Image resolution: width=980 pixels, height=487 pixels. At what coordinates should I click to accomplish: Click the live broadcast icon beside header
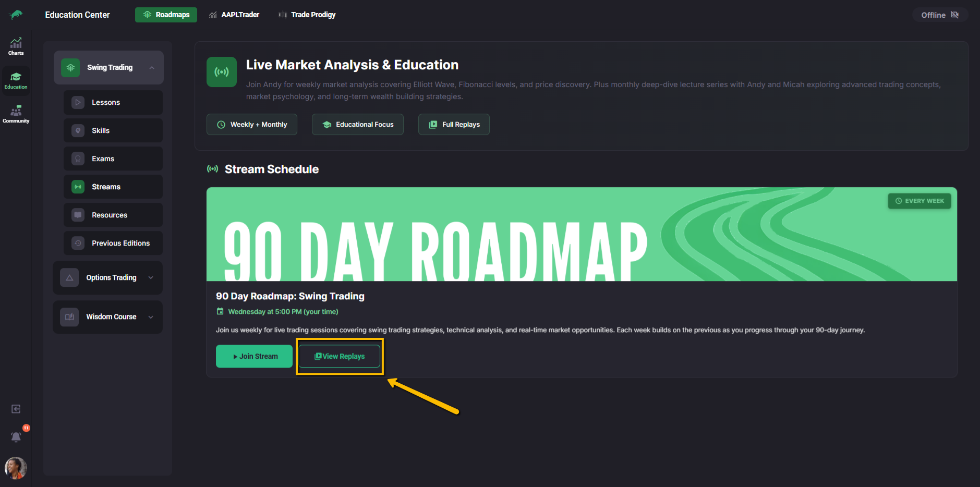click(222, 72)
